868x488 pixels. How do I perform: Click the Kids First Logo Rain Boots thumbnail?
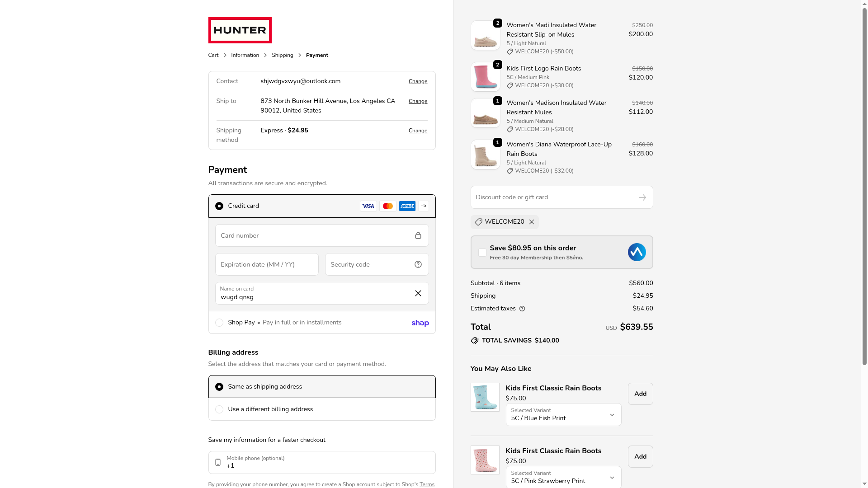pos(485,77)
